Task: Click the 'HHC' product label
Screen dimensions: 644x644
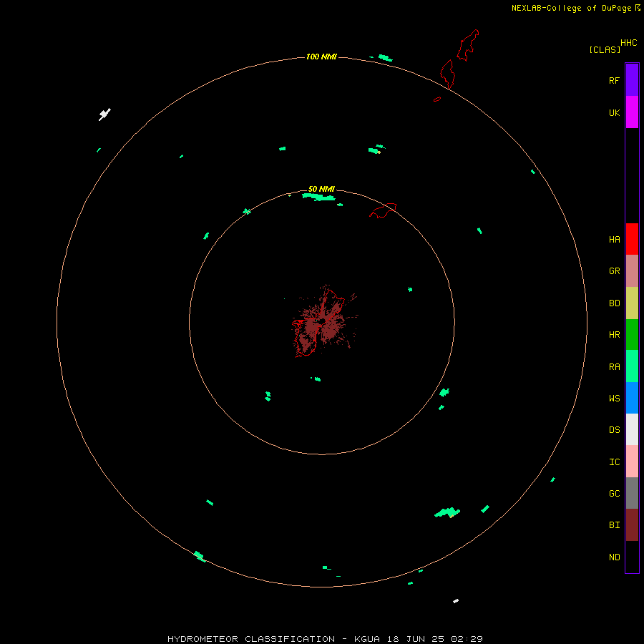Action: click(628, 43)
